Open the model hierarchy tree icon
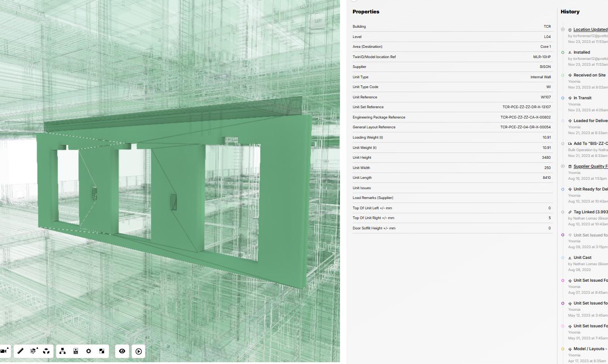Image resolution: width=608 pixels, height=364 pixels. [x=63, y=351]
